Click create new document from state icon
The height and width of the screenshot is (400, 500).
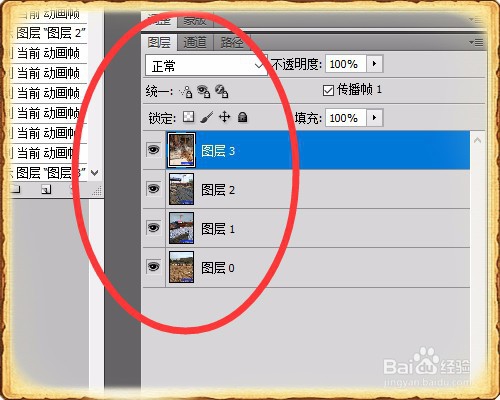pos(15,189)
